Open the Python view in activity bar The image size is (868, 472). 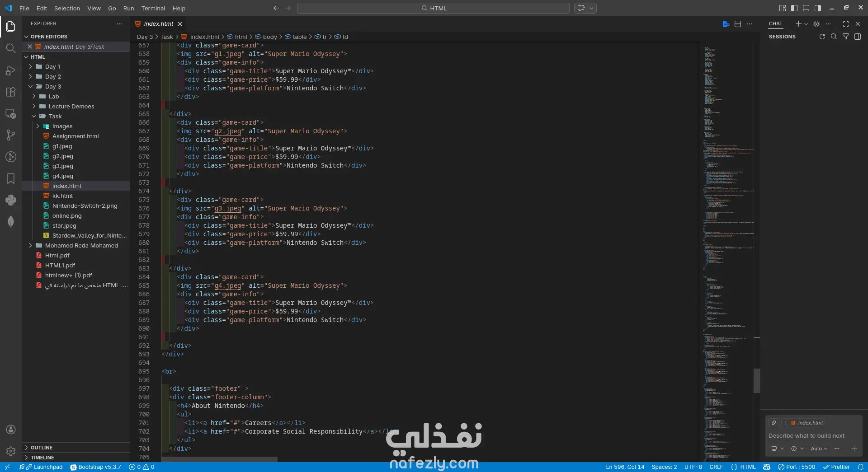coord(11,200)
